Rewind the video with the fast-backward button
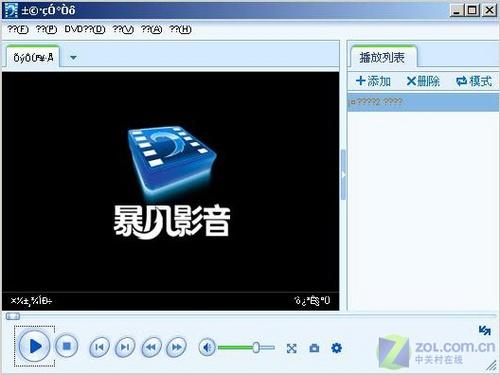Screen dimensions: 500x375 (x=151, y=347)
